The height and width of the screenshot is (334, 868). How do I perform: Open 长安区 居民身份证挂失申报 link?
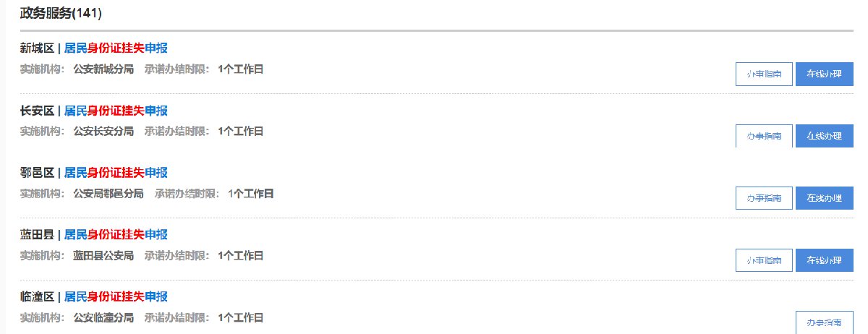[116, 111]
